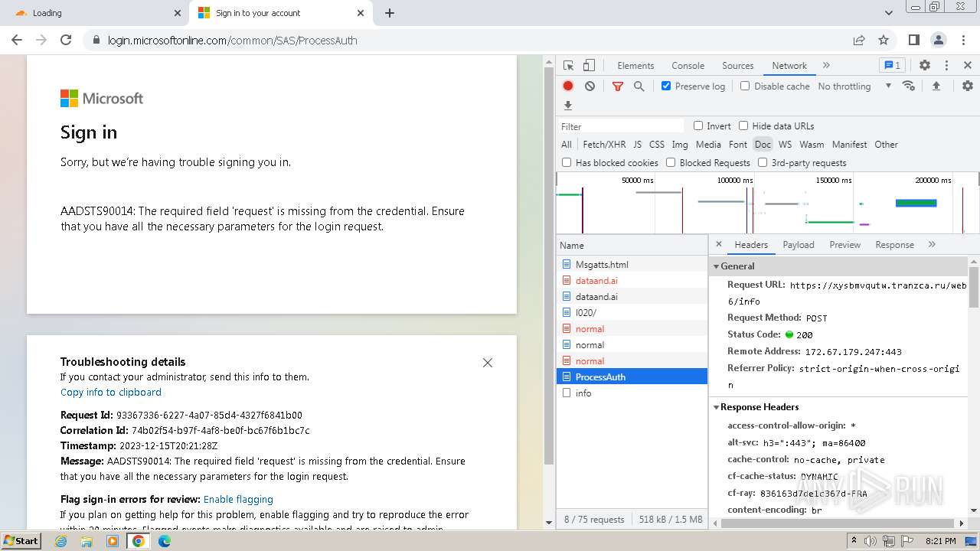Open the Payload tab
The image size is (980, 551).
(x=799, y=245)
